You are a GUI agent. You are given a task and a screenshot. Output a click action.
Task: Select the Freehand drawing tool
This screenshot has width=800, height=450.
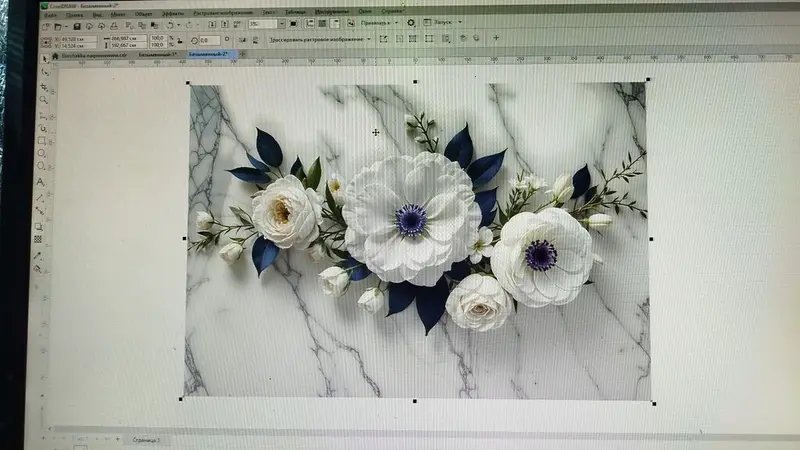tap(43, 115)
